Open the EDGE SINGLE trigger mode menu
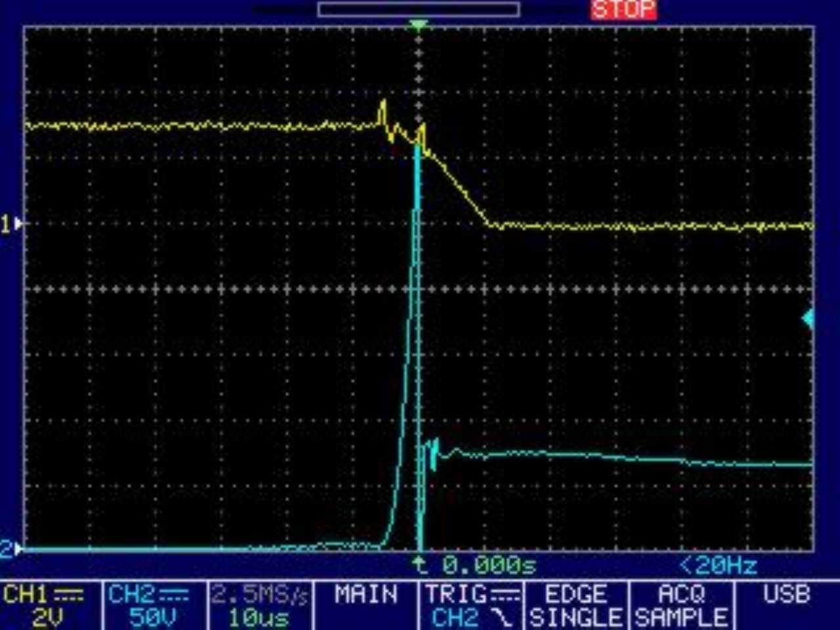 pos(576,606)
